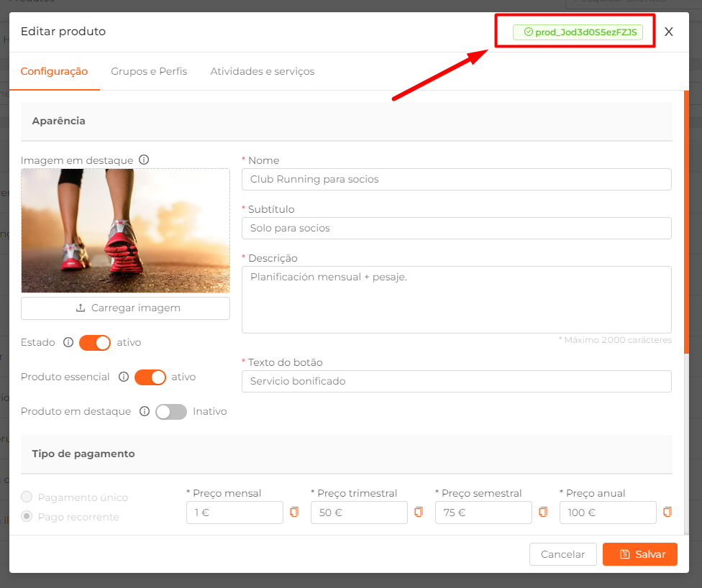Image resolution: width=702 pixels, height=588 pixels.
Task: Click the running shoes featured image
Action: click(x=125, y=231)
